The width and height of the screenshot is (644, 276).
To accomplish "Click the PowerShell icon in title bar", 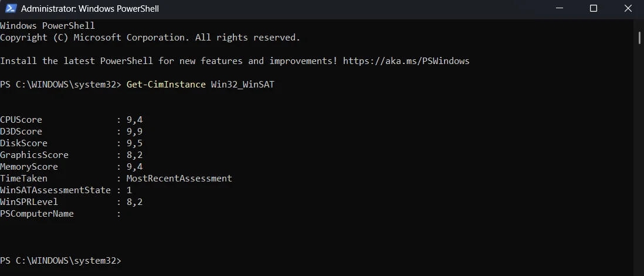I will 11,8.
